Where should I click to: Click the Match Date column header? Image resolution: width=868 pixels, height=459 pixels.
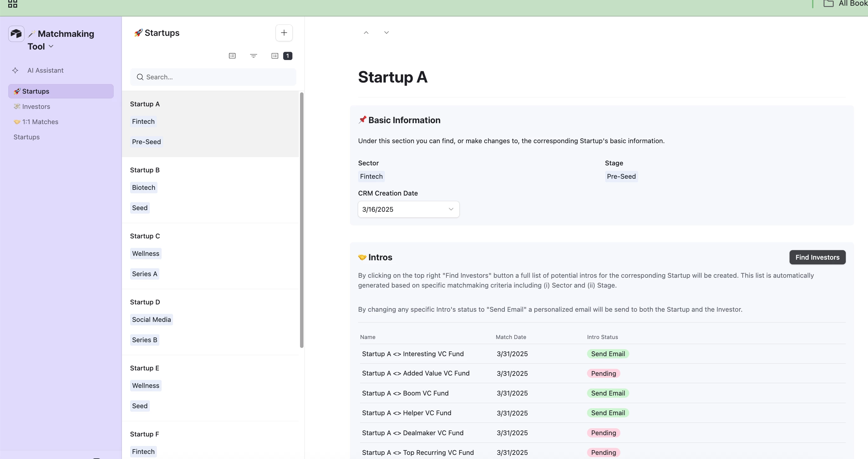[511, 337]
